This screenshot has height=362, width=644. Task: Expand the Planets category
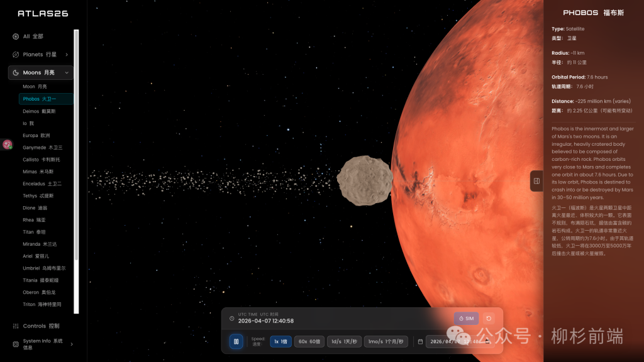click(66, 55)
